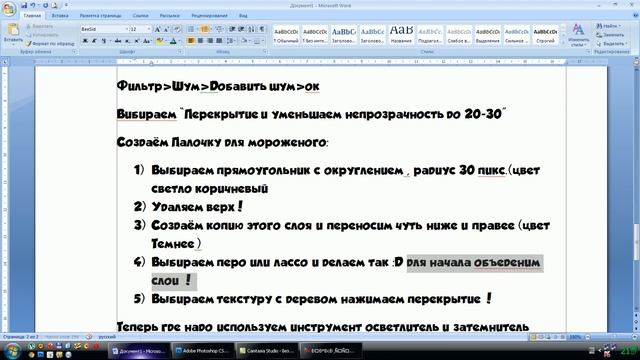Switch to Adobe Photoshop taskbar button
The height and width of the screenshot is (360, 640).
click(203, 351)
